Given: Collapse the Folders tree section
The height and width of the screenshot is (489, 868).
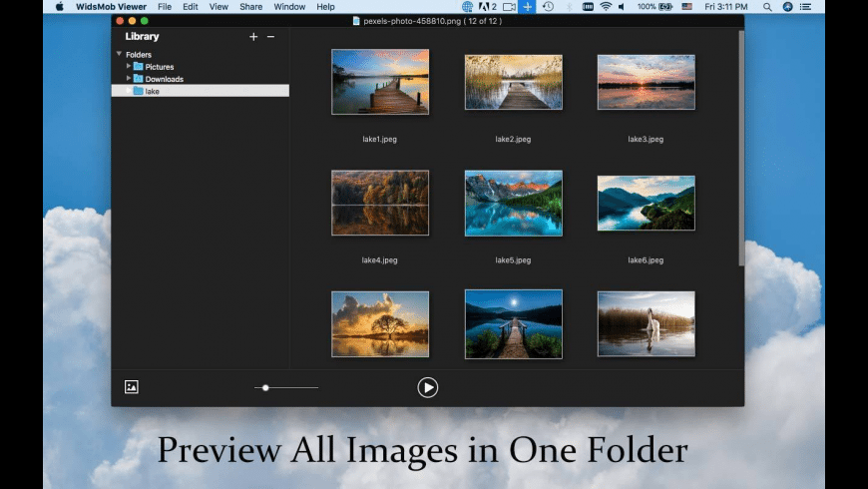Looking at the screenshot, I should [x=120, y=54].
